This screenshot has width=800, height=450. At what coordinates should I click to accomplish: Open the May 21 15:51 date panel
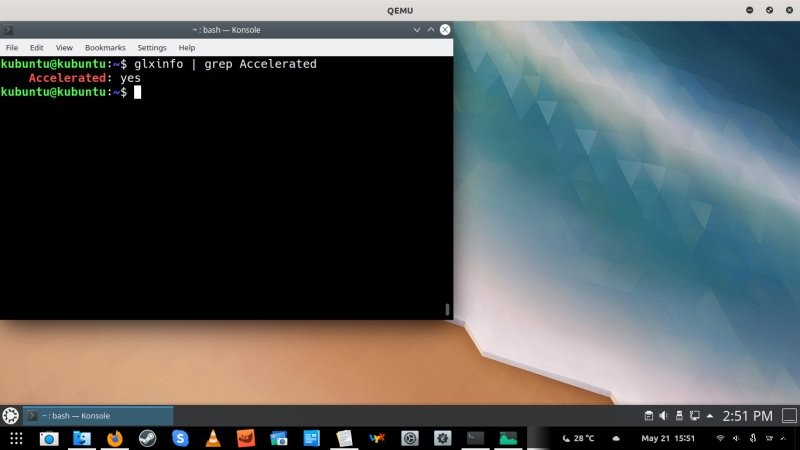pos(668,438)
